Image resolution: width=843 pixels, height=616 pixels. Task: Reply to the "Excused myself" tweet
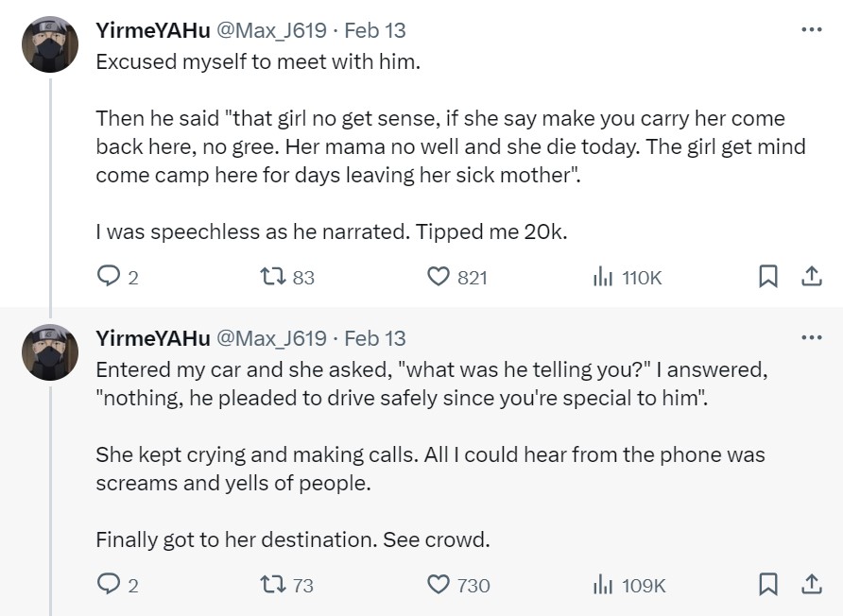108,277
